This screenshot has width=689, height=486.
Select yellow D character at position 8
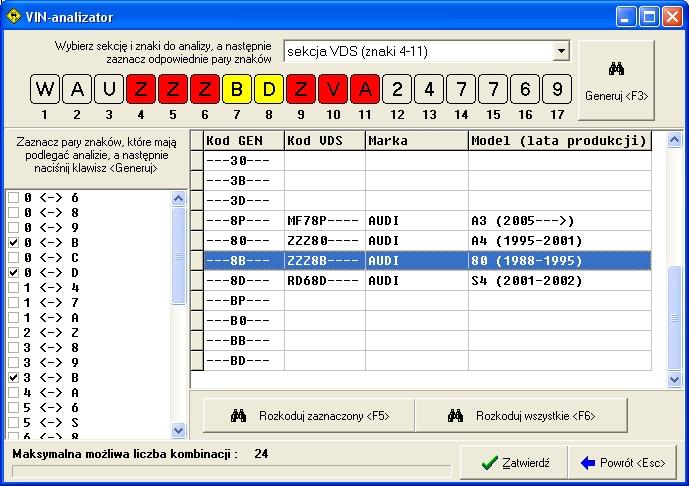(269, 89)
